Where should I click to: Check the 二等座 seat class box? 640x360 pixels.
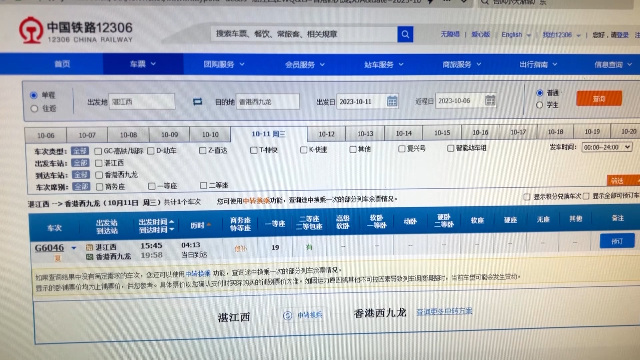203,185
